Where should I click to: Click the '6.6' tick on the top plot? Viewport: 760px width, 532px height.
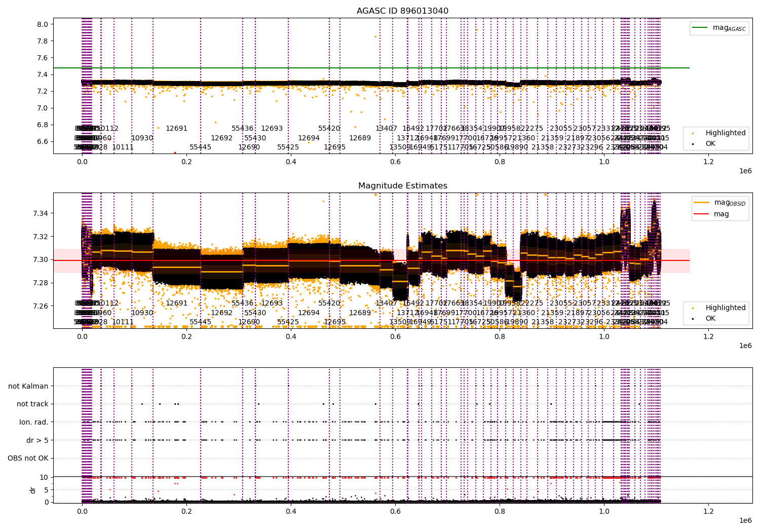pos(43,141)
